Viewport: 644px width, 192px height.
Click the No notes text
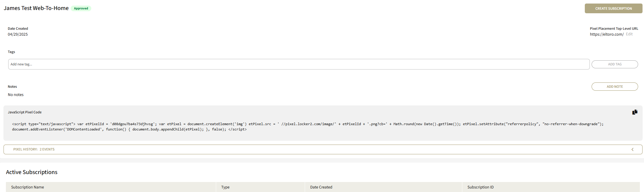(x=16, y=95)
